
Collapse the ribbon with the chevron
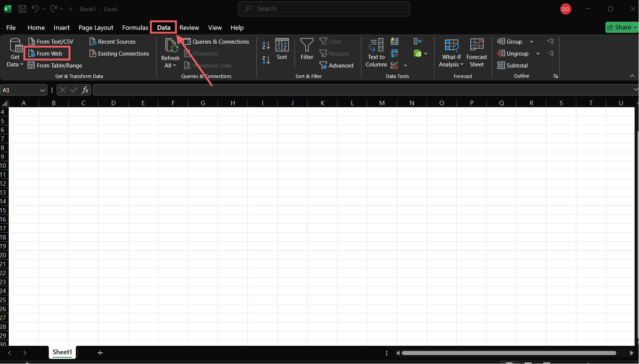pyautogui.click(x=632, y=75)
